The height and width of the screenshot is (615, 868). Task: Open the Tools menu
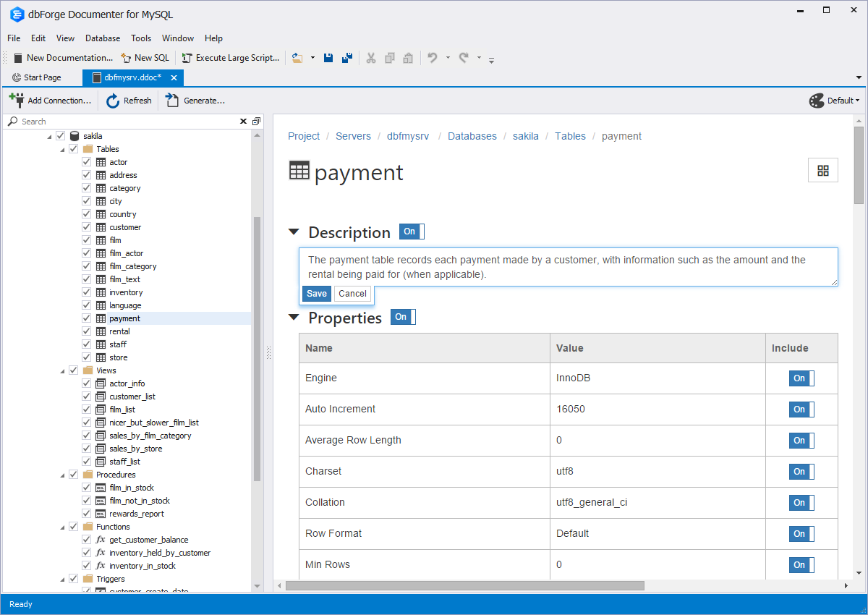pos(141,38)
